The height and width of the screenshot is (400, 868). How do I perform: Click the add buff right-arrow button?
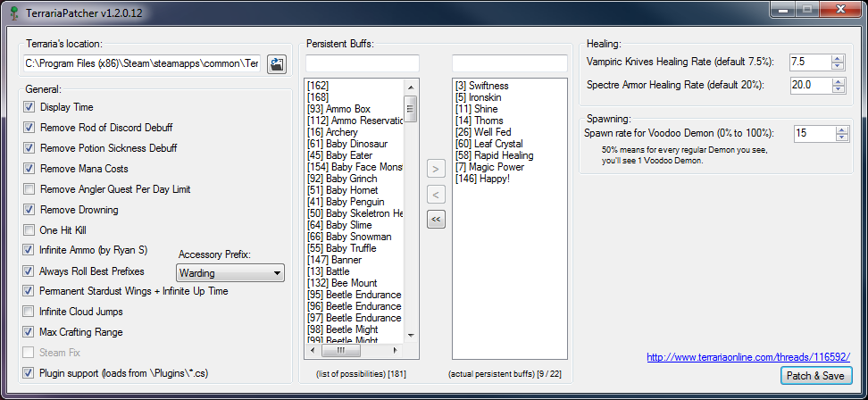[x=435, y=169]
